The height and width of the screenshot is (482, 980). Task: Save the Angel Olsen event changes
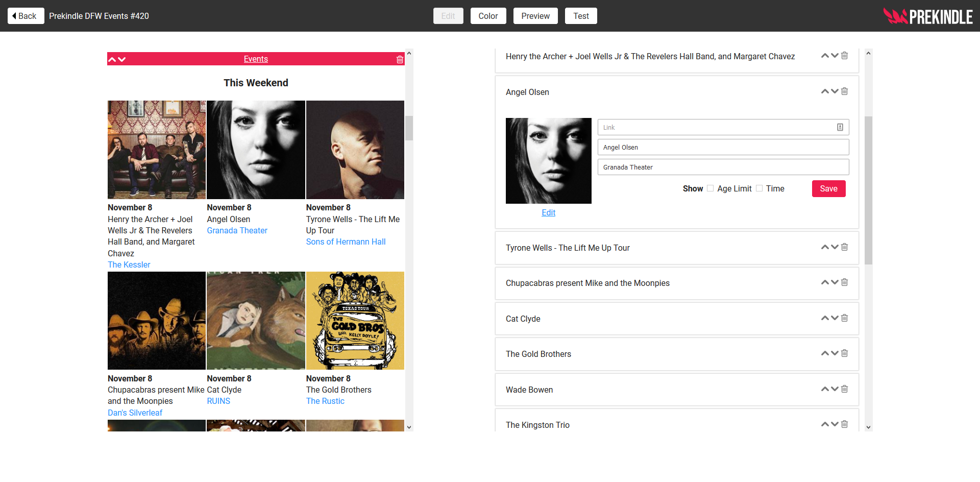(828, 188)
